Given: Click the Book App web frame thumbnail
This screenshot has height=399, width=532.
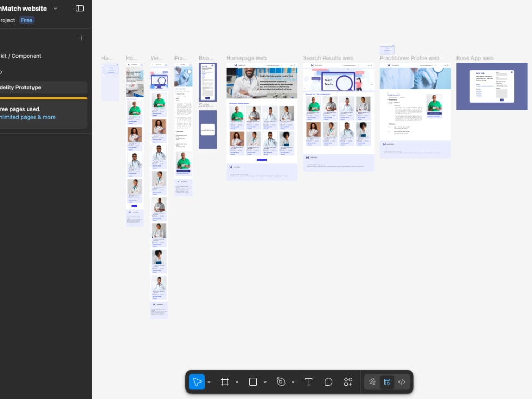Looking at the screenshot, I should pos(492,86).
